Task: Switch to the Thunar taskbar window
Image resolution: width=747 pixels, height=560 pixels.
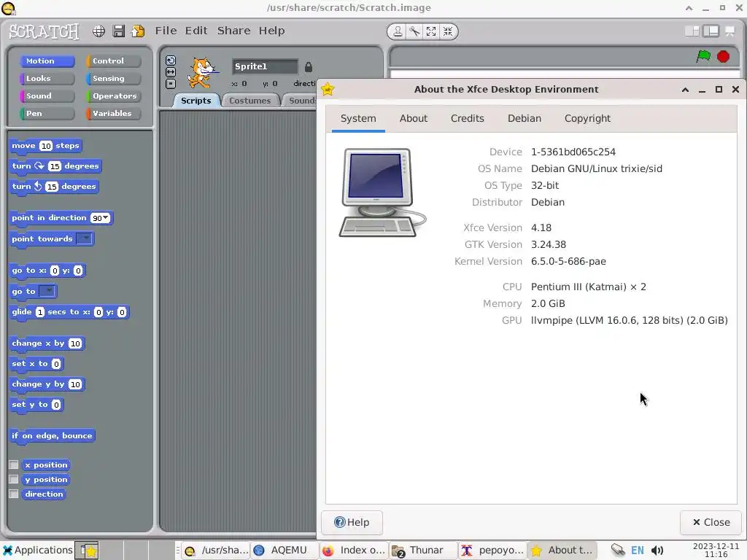Action: point(422,551)
